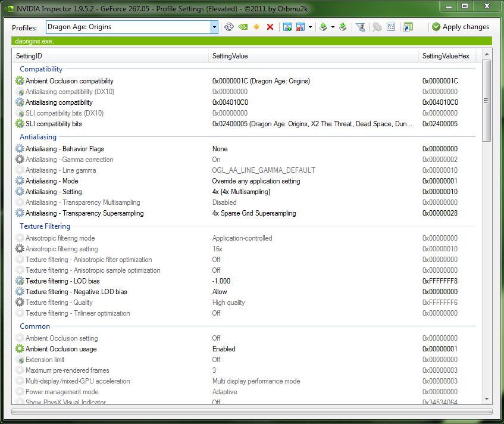Click gear icon of Ambient Occlusion compatibility row
The image size is (504, 424).
pyautogui.click(x=20, y=81)
